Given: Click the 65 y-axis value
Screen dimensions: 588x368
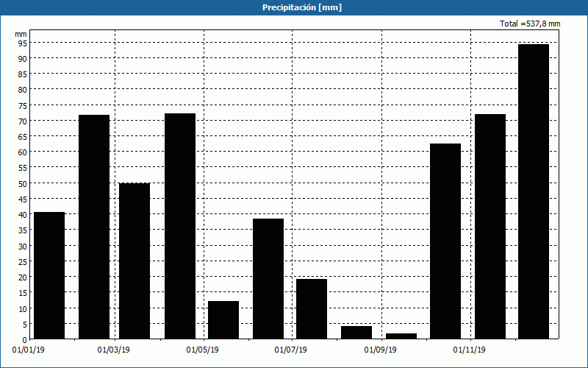Looking at the screenshot, I should pyautogui.click(x=23, y=137).
